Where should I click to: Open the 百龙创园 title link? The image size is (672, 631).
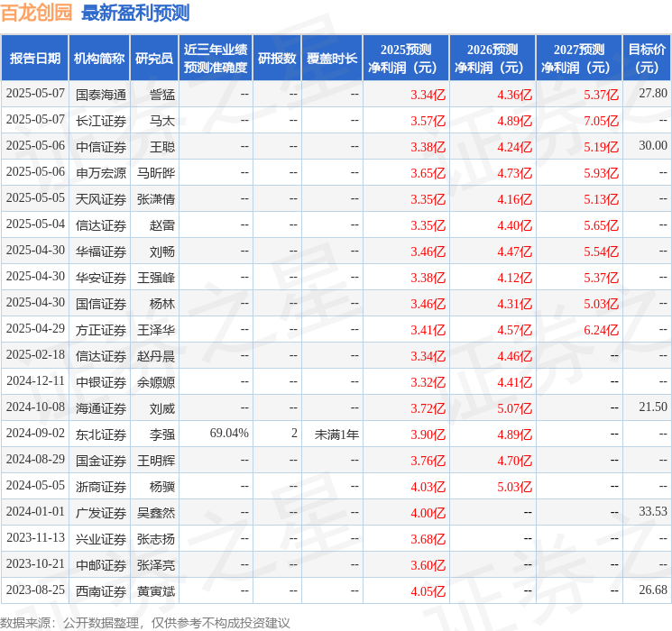[36, 13]
